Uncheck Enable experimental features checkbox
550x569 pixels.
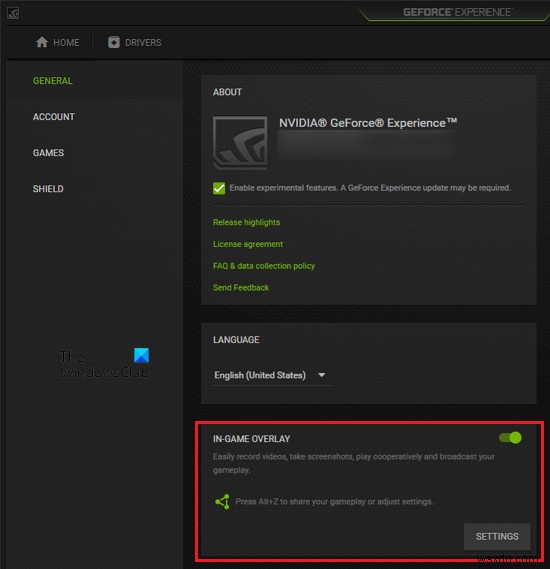(x=219, y=188)
